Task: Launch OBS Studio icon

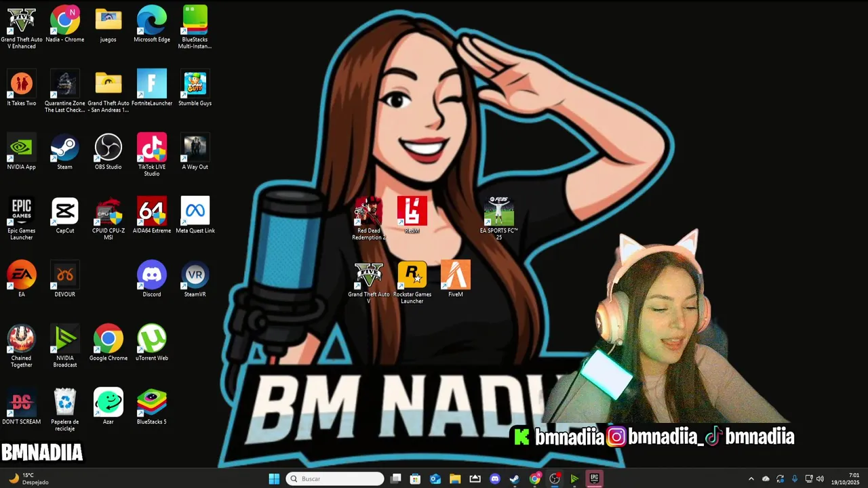Action: pyautogui.click(x=108, y=152)
